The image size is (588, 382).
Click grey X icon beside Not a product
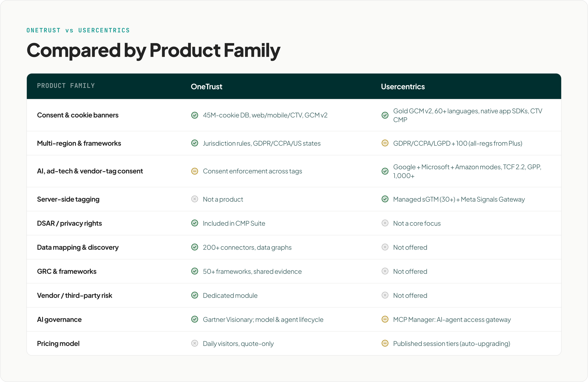[x=195, y=199]
